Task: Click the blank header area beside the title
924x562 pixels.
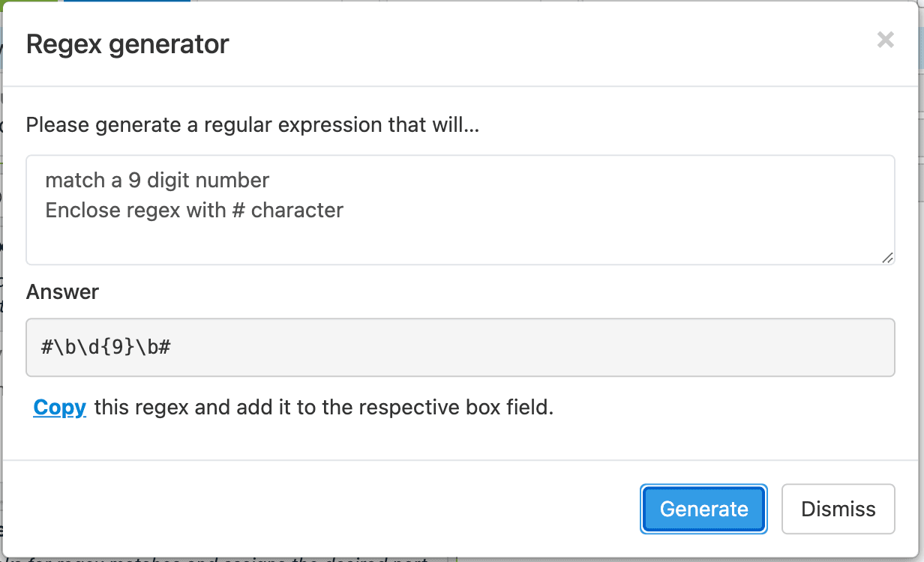Action: (525, 44)
